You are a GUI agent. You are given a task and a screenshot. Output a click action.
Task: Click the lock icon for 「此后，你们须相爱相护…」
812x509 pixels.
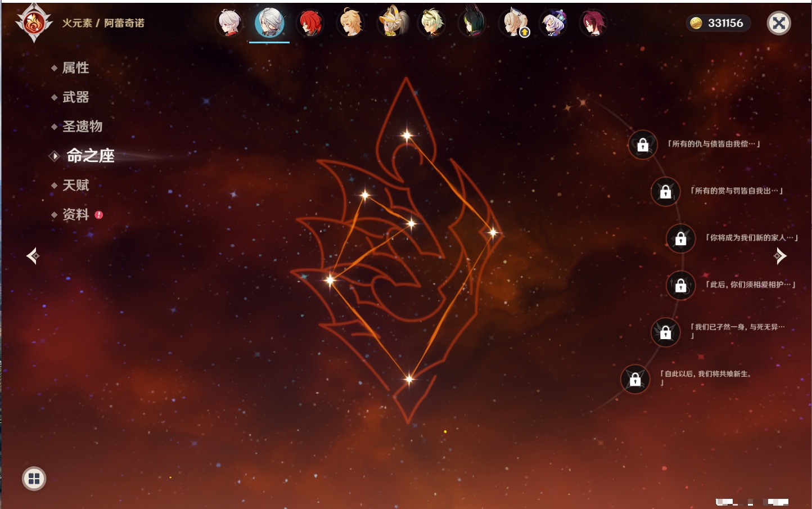(x=680, y=285)
